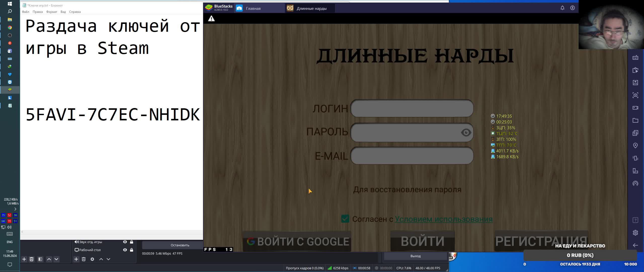
Task: Open the Формат menu in Notepad
Action: [x=52, y=12]
